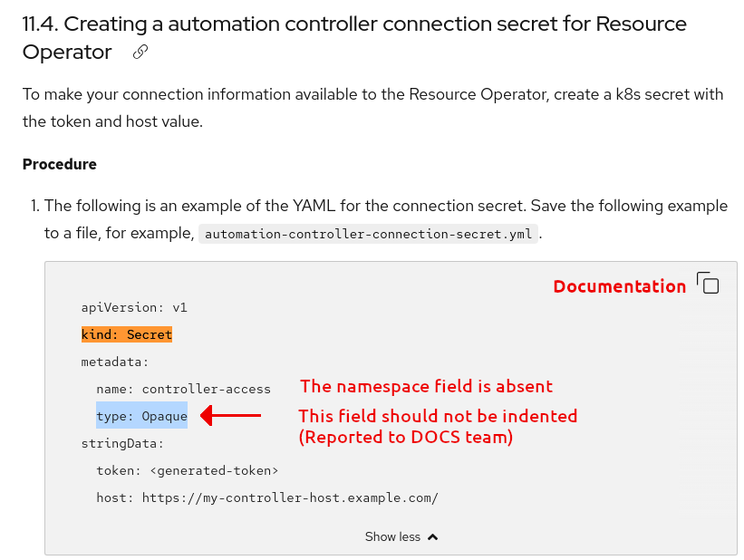The height and width of the screenshot is (560, 744).
Task: Click the automation-controller-connection-secret.yml inline filename
Action: 369,234
